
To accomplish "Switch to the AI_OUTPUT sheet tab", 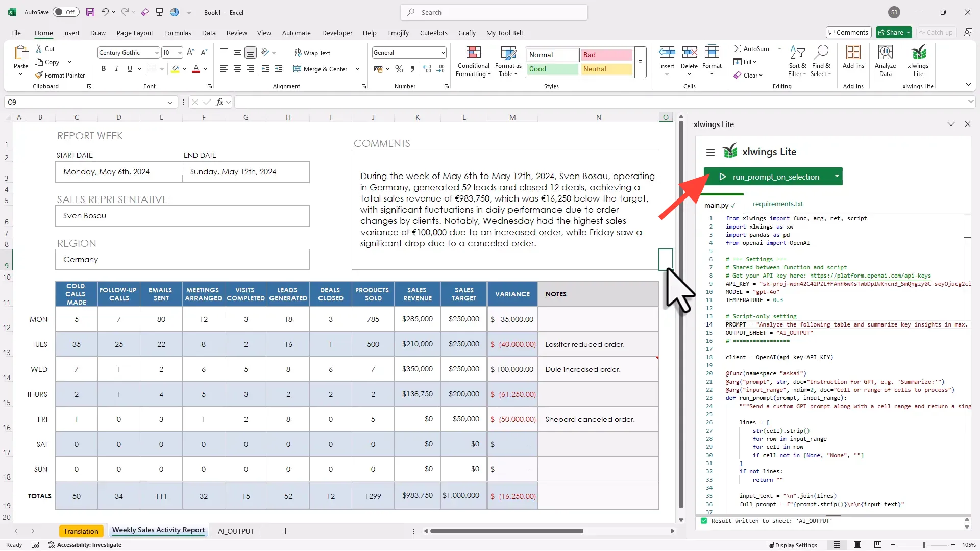I will click(x=236, y=531).
